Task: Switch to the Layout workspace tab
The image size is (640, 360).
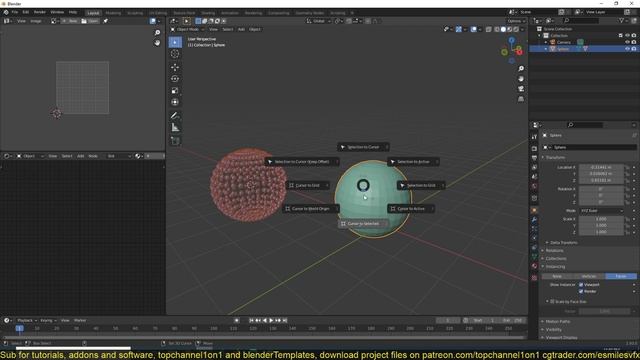Action: [93, 13]
